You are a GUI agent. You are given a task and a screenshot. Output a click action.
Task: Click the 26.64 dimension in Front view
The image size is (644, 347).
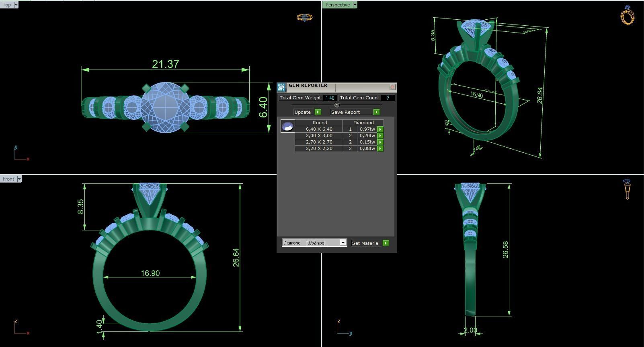pos(236,257)
